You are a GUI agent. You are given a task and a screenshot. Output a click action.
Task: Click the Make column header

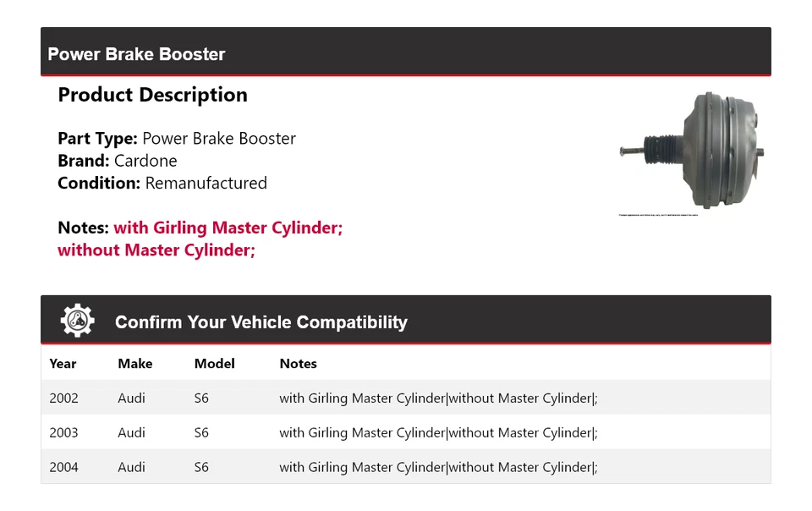point(135,364)
